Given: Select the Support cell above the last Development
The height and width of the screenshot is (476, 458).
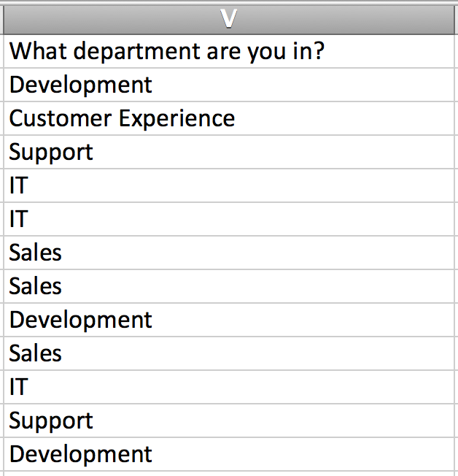Looking at the screenshot, I should coord(51,421).
